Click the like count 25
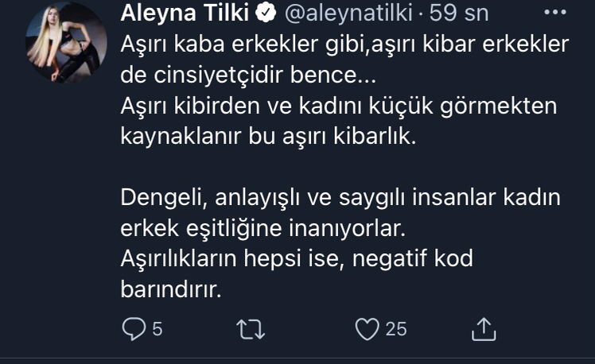The width and height of the screenshot is (595, 364). click(396, 329)
